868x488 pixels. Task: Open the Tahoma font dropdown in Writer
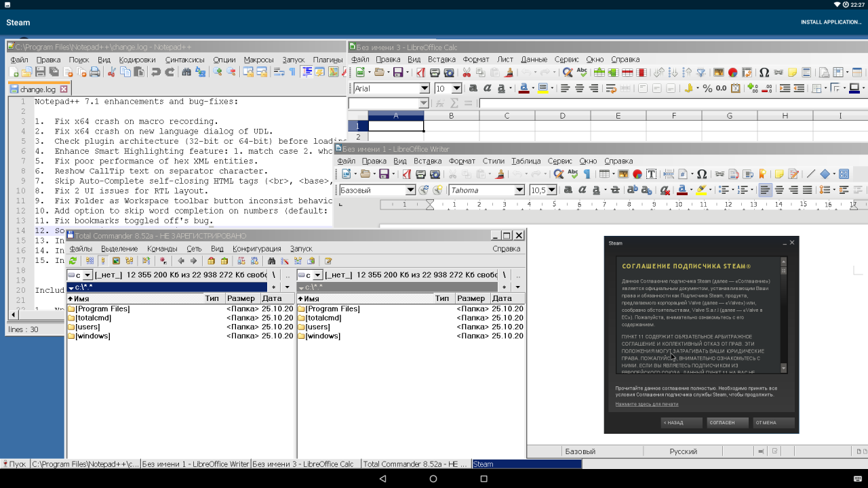[x=519, y=190]
